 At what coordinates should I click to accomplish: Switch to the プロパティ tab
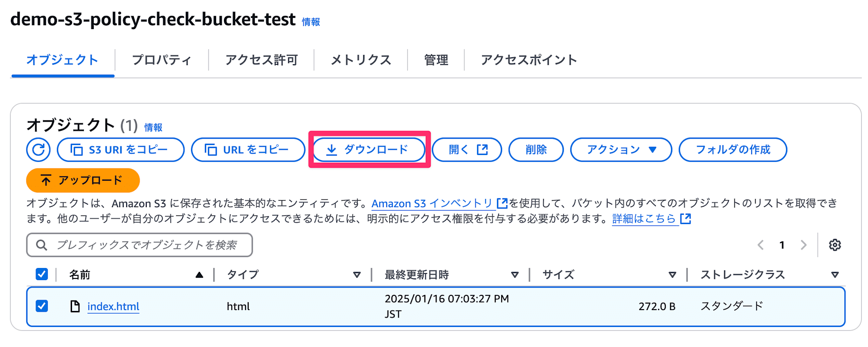[161, 60]
